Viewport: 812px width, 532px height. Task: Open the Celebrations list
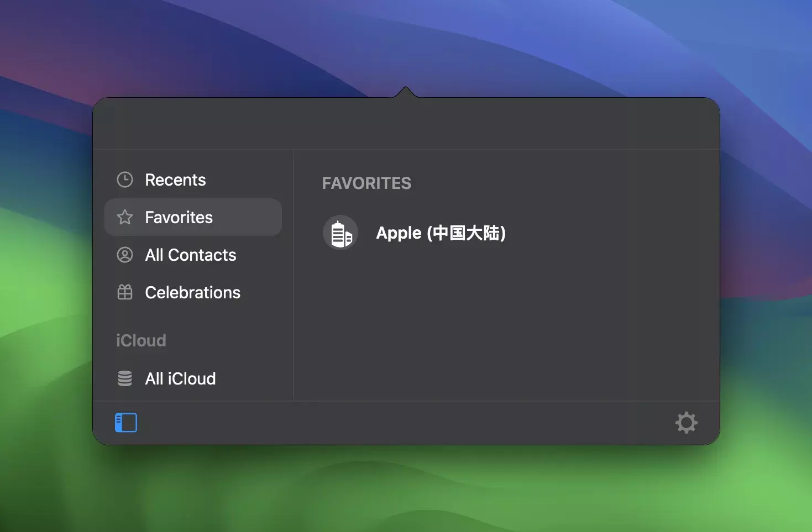(x=193, y=292)
